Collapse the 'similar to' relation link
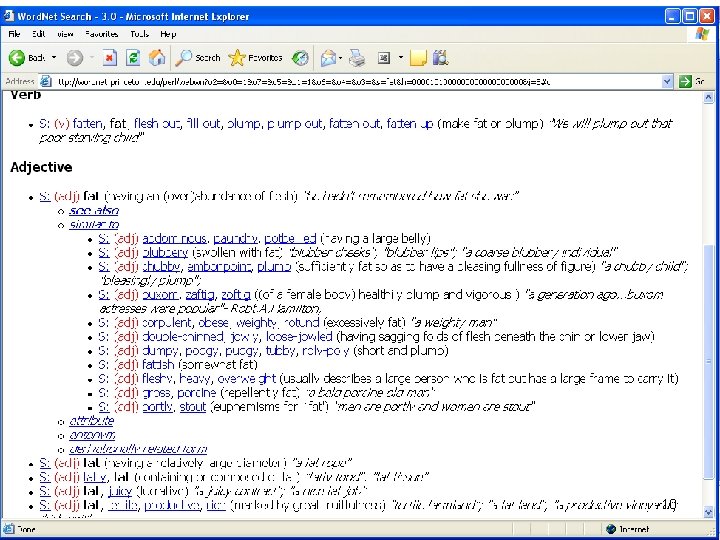The width and height of the screenshot is (720, 540). (x=94, y=225)
